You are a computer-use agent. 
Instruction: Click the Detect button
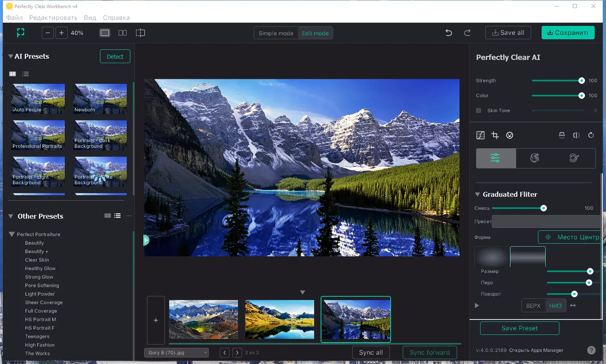(x=115, y=57)
